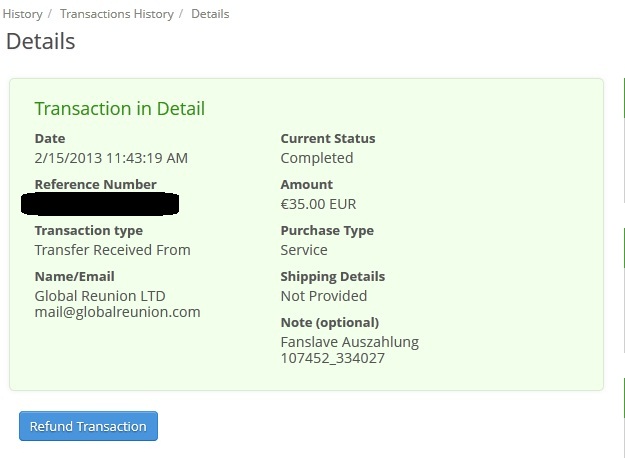Click the blacked-out reference number

click(x=100, y=205)
